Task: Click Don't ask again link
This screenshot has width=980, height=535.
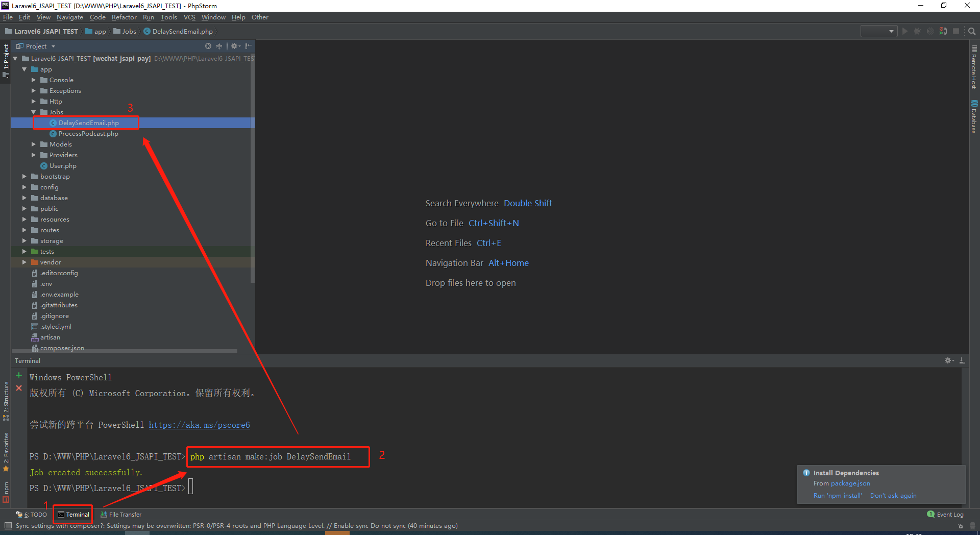Action: pyautogui.click(x=893, y=496)
